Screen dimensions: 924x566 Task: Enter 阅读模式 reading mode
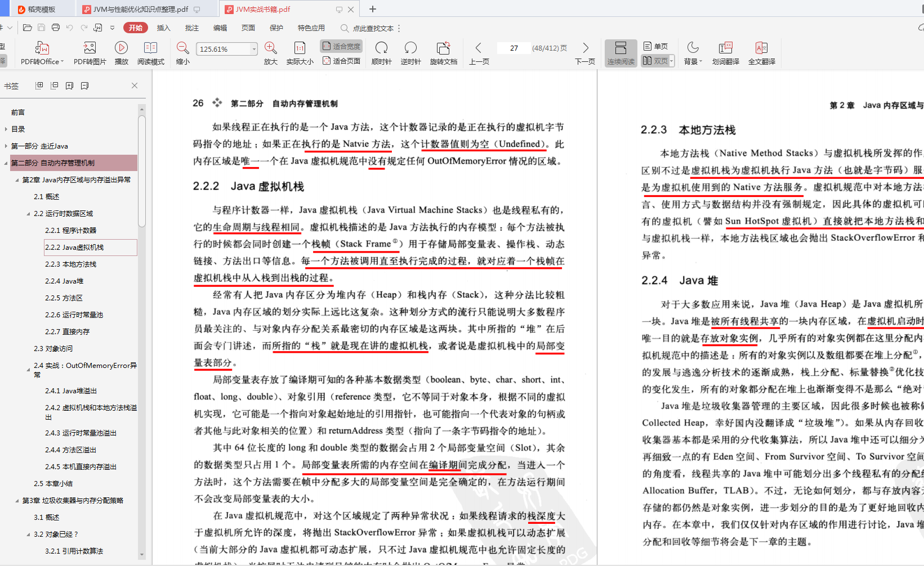pyautogui.click(x=150, y=53)
